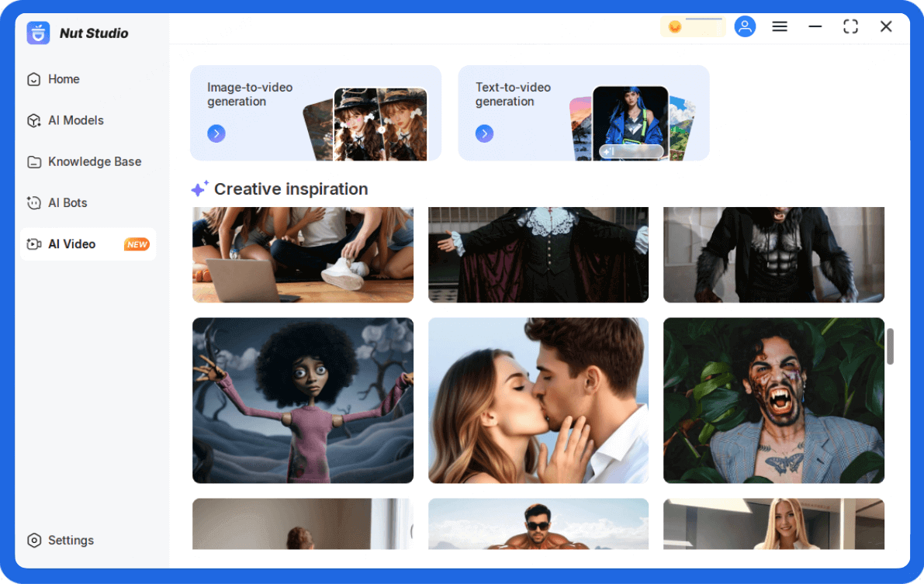Viewport: 924px width, 584px height.
Task: Open AI Bots via its sidebar icon
Action: [x=33, y=202]
